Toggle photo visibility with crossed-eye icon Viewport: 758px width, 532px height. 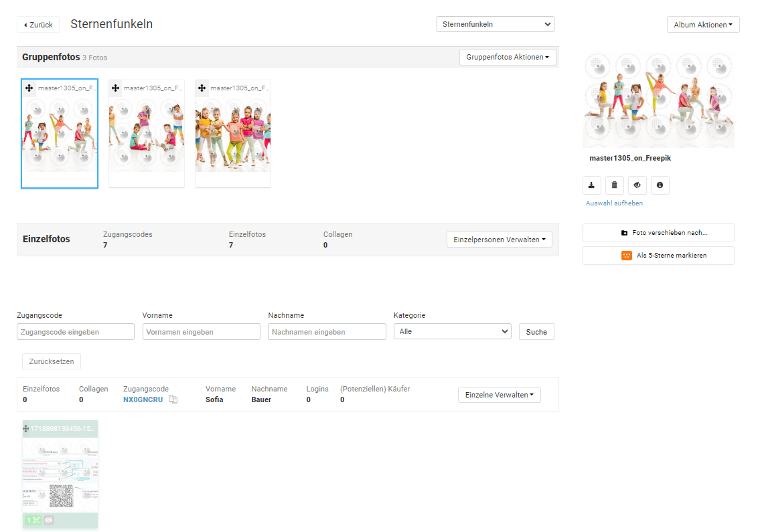click(637, 185)
